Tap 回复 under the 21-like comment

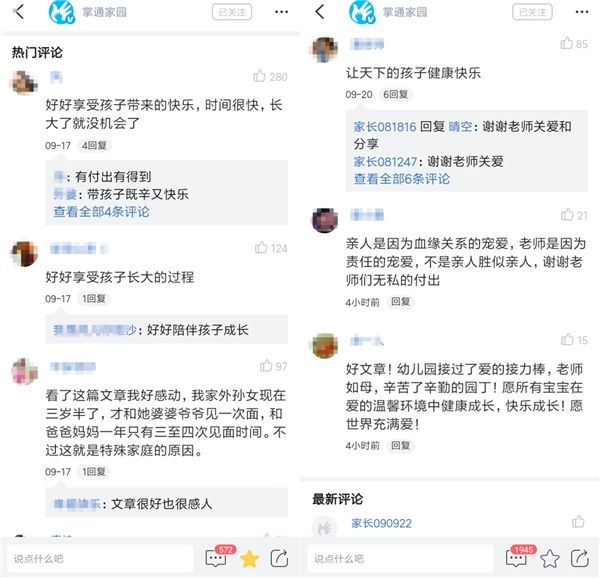[401, 301]
